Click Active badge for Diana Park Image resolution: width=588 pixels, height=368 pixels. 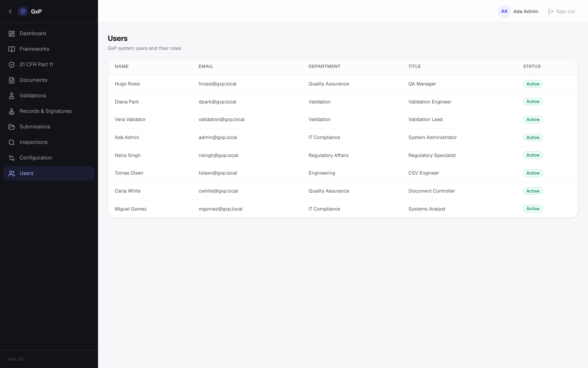click(x=533, y=102)
